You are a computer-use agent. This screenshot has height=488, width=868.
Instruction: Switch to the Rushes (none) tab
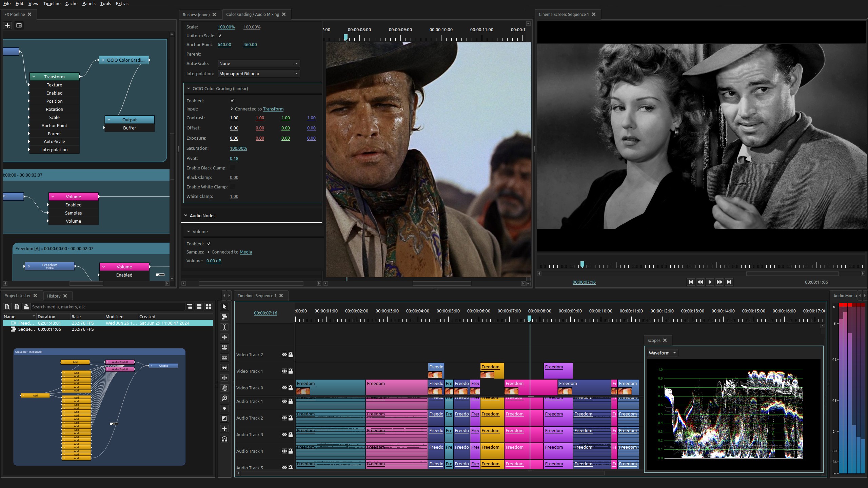tap(196, 15)
